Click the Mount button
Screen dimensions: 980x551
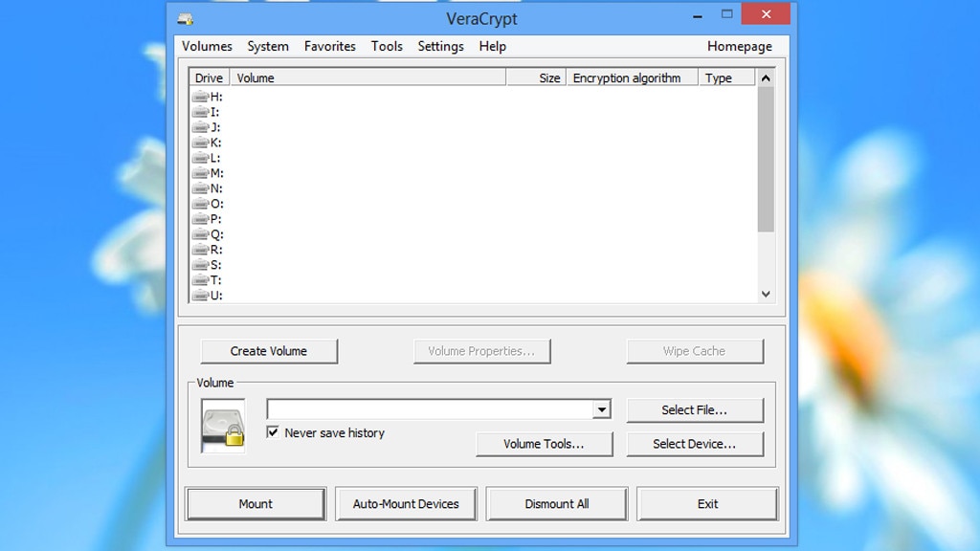click(256, 503)
